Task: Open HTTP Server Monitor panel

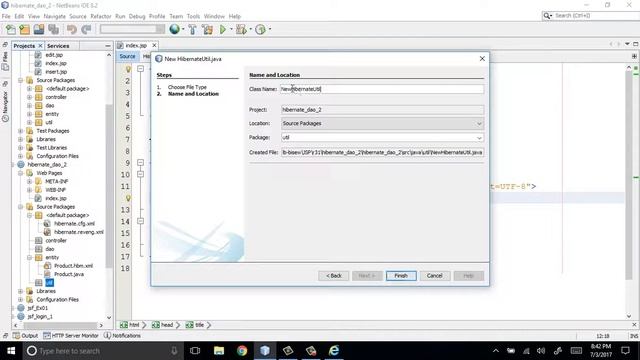Action: point(71,336)
